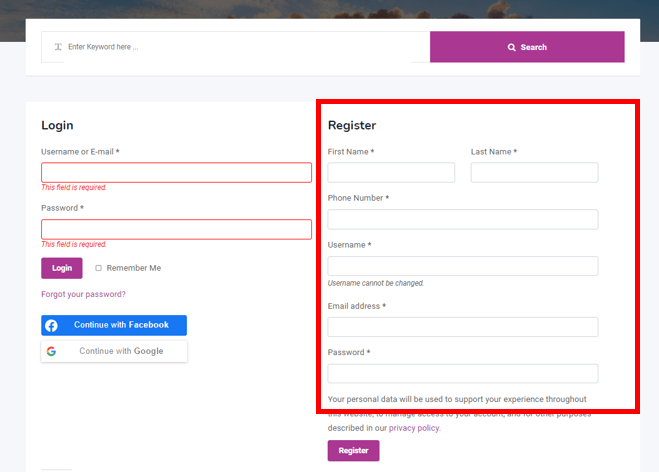Click the login Username or E-mail field
Viewport: 659px width, 472px height.
[x=176, y=173]
